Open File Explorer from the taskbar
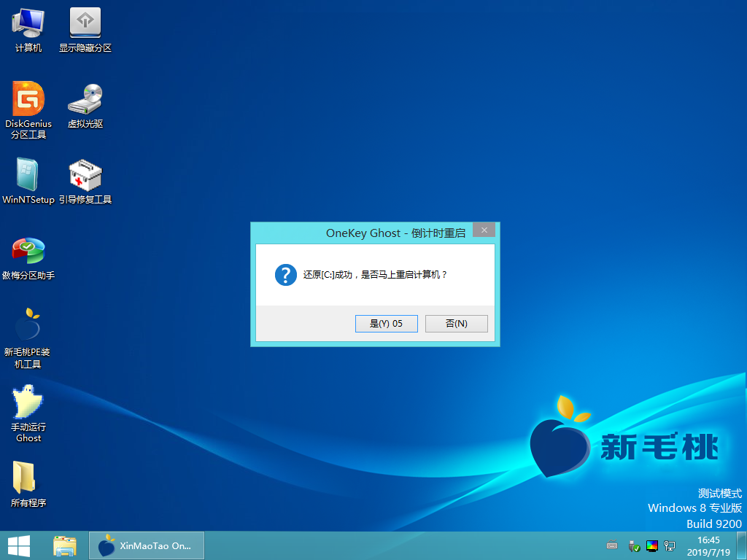The height and width of the screenshot is (560, 747). point(65,545)
